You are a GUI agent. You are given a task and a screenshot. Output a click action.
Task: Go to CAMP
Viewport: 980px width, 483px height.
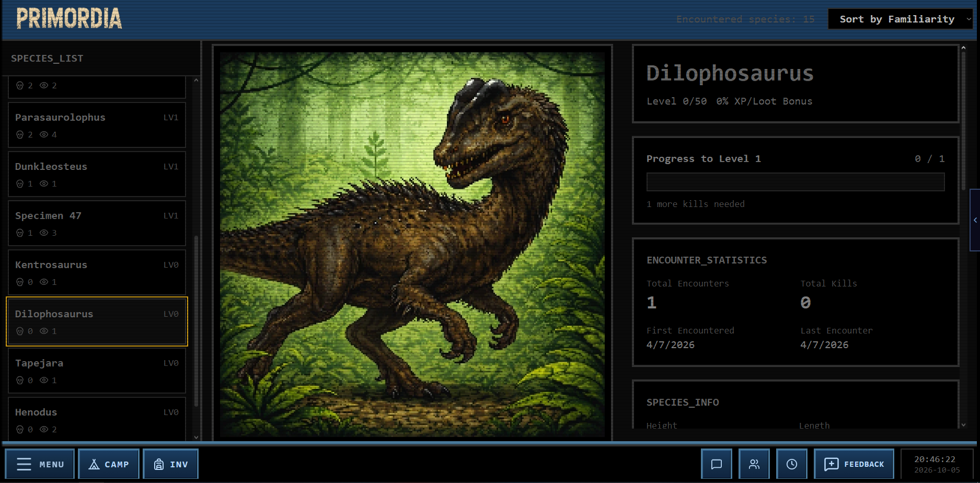(x=109, y=464)
